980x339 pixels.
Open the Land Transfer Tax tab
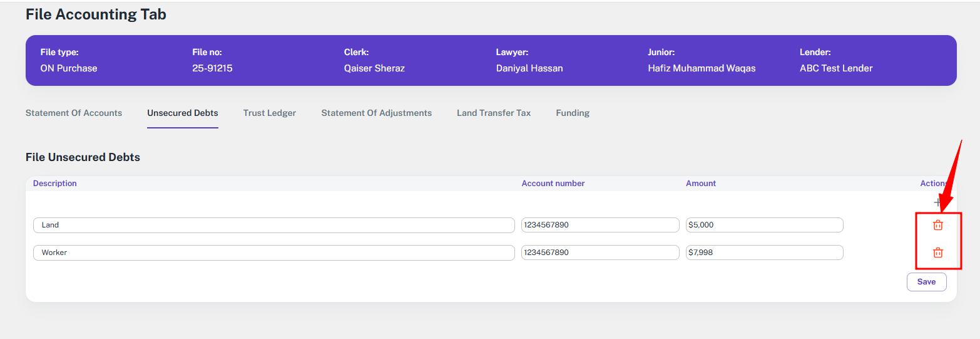[x=494, y=113]
